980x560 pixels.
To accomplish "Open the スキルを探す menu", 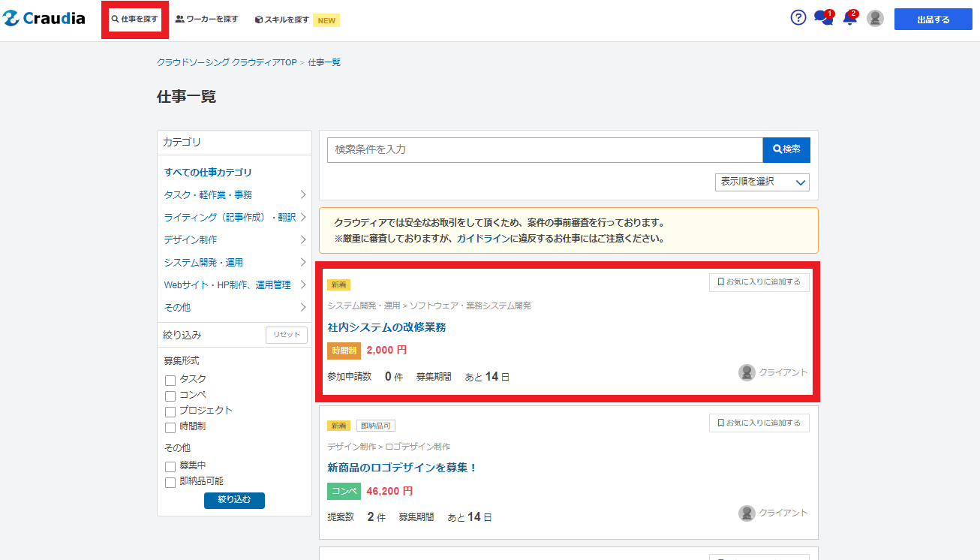I will (x=282, y=20).
